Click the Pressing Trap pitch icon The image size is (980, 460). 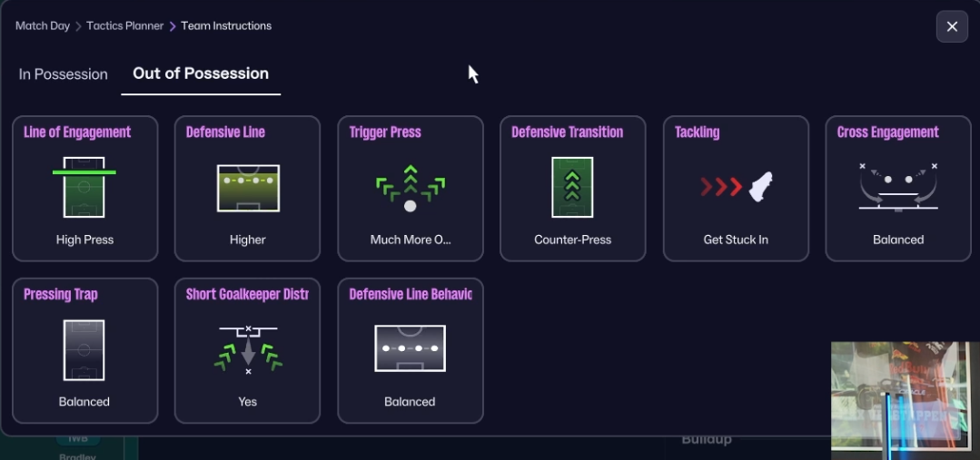point(84,349)
